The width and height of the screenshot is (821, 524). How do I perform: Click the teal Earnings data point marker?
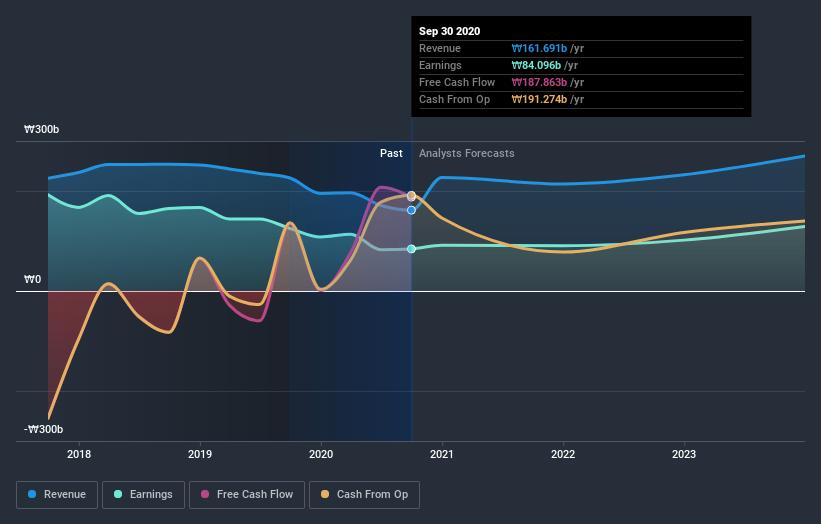412,249
